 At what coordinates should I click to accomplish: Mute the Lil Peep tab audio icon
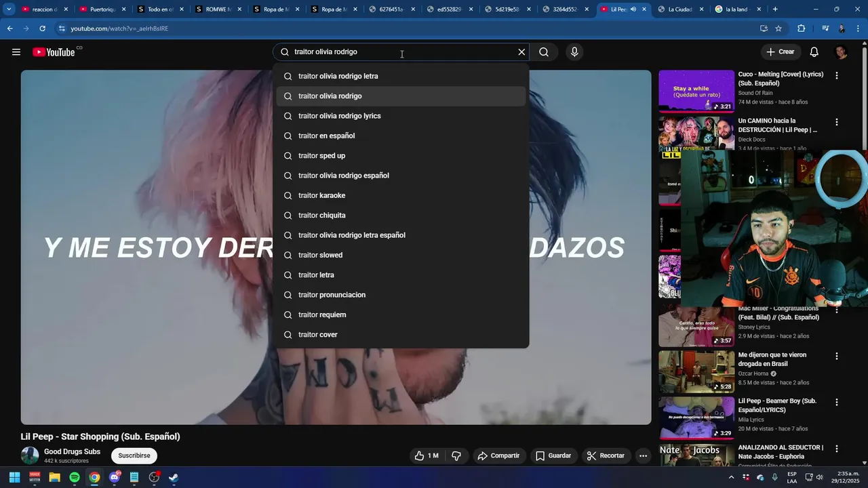633,9
